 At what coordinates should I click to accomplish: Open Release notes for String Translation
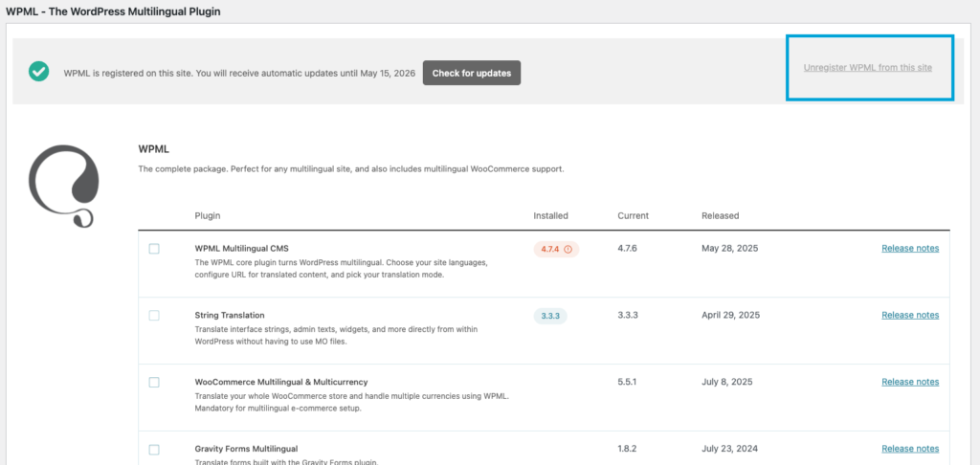910,315
